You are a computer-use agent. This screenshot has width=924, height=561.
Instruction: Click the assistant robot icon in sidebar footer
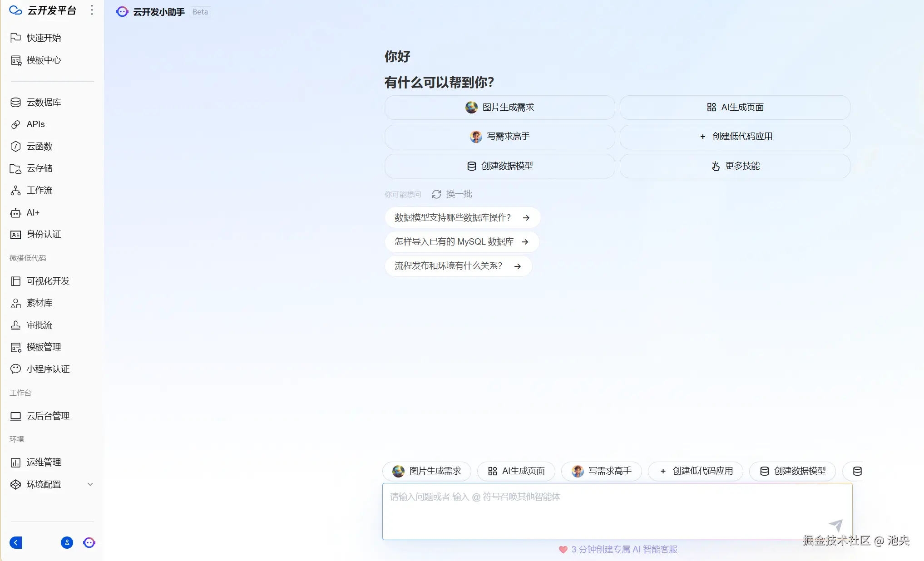(x=89, y=542)
